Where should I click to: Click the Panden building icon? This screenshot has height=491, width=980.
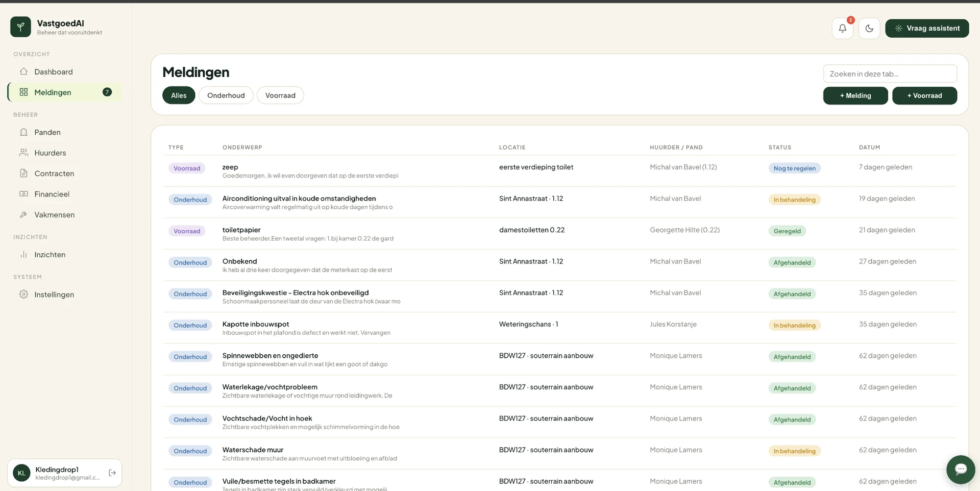[24, 132]
